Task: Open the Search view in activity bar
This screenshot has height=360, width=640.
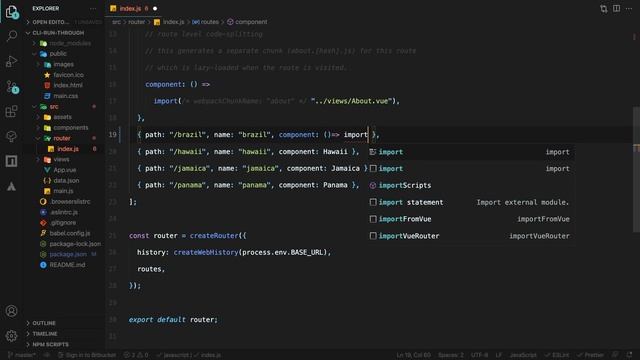Action: [x=11, y=36]
